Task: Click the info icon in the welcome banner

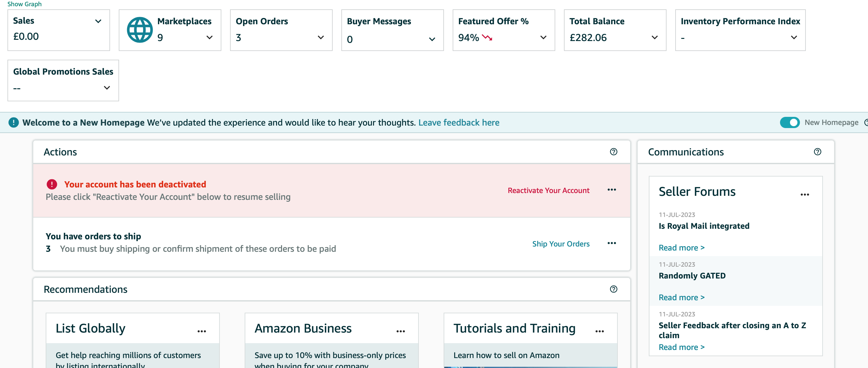Action: 13,122
